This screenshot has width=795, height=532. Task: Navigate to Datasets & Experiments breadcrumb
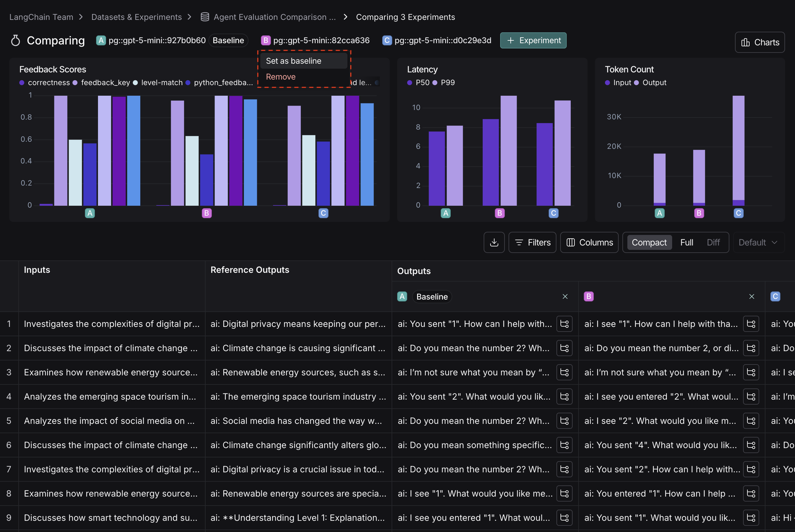137,17
